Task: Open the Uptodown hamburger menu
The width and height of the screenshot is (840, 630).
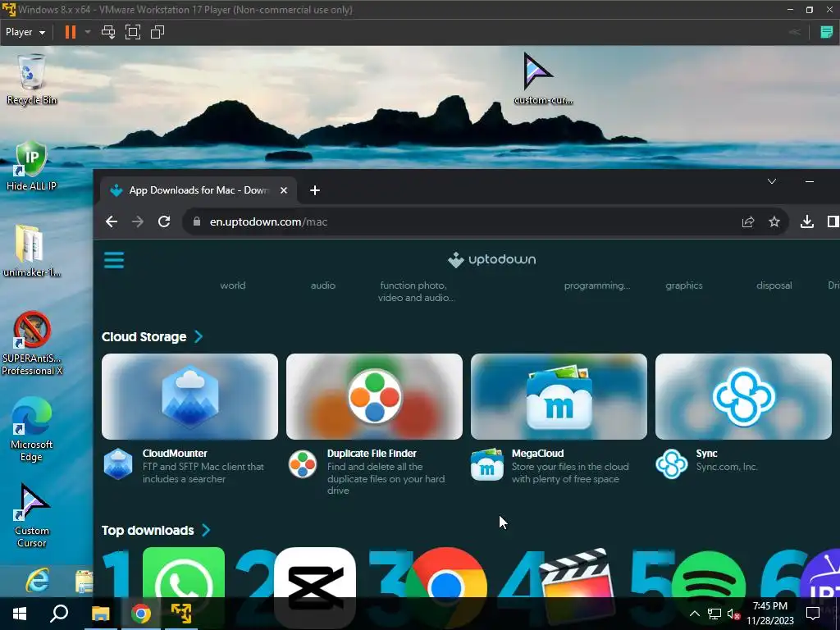Action: point(113,260)
